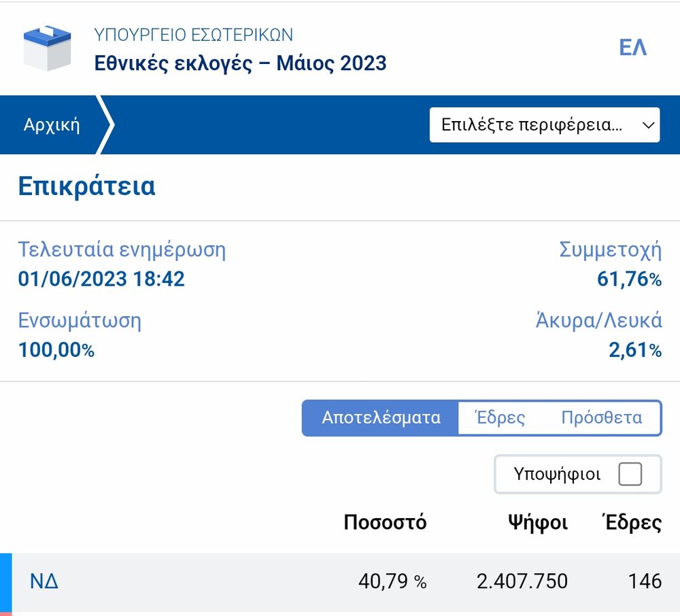This screenshot has width=680, height=616.
Task: Click the ΝΔ party row name
Action: click(44, 581)
